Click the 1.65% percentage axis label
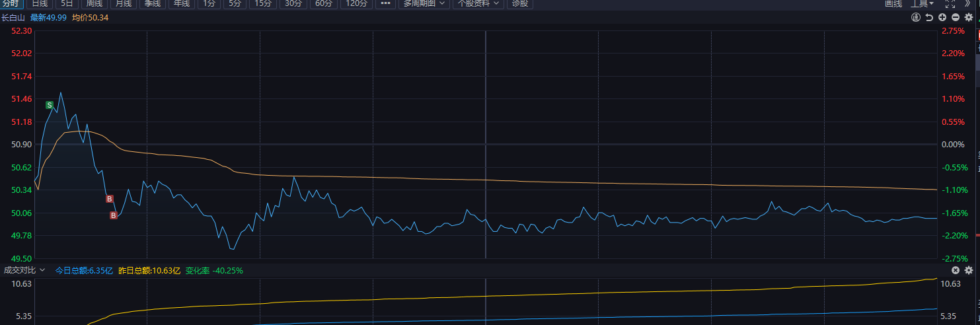The width and height of the screenshot is (980, 325). [953, 77]
